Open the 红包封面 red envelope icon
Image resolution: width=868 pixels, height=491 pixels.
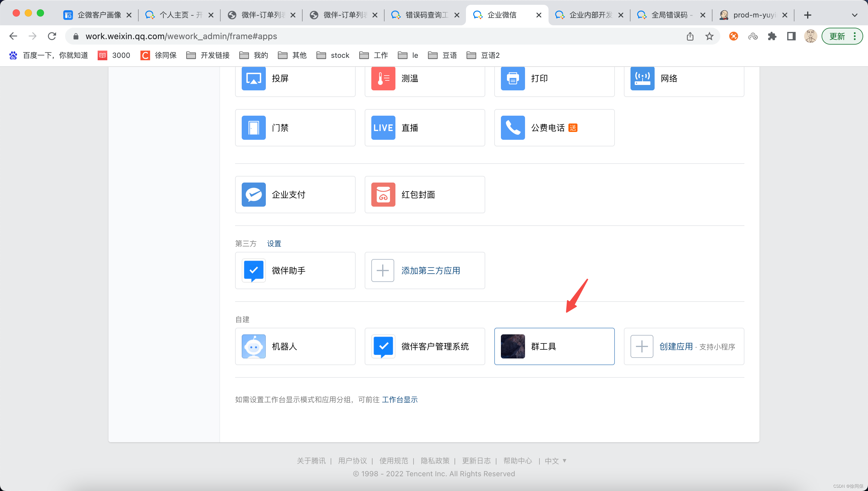coord(383,195)
